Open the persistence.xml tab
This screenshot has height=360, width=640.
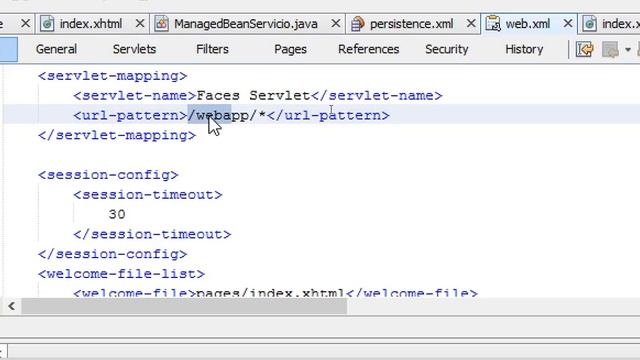411,24
